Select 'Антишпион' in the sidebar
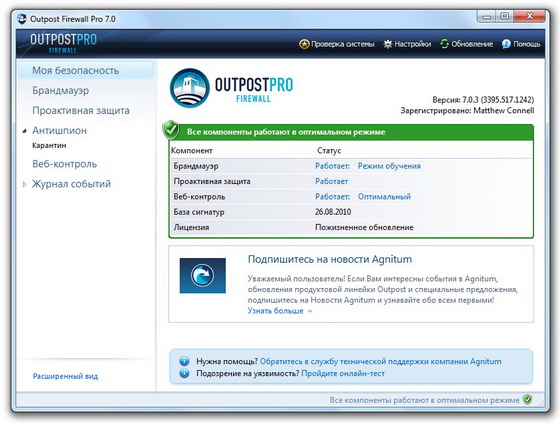 tap(59, 130)
